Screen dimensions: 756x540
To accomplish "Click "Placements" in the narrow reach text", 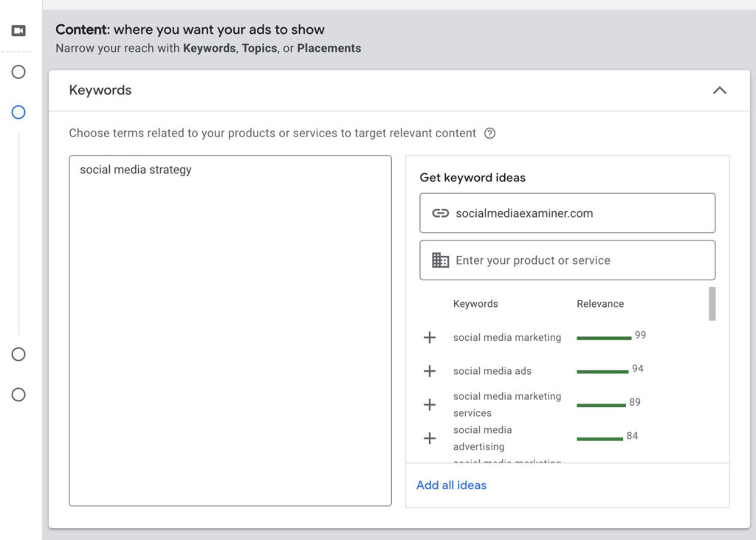I will 329,48.
